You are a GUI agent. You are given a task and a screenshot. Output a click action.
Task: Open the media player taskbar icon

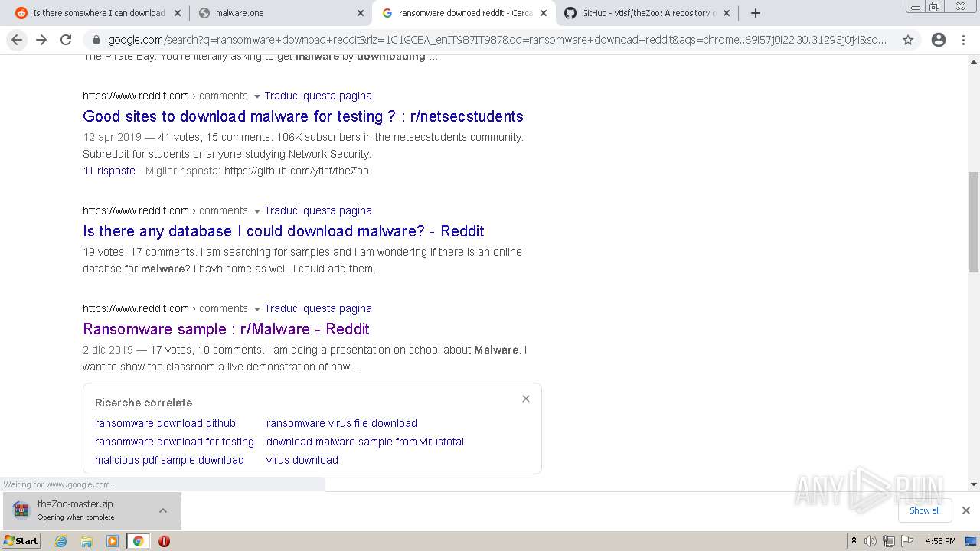[x=113, y=541]
